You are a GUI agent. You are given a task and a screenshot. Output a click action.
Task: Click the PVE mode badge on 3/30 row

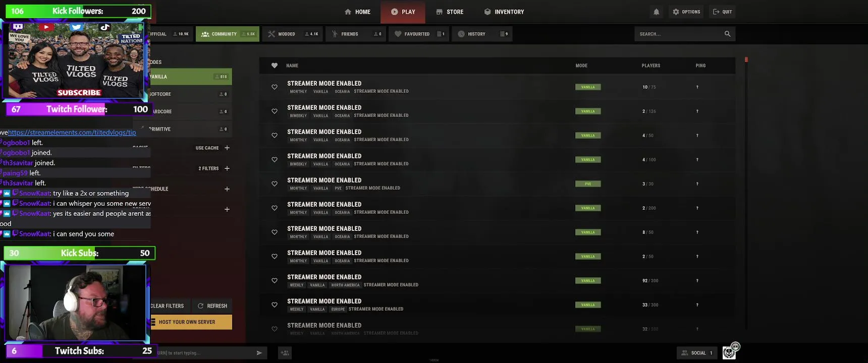pyautogui.click(x=588, y=184)
